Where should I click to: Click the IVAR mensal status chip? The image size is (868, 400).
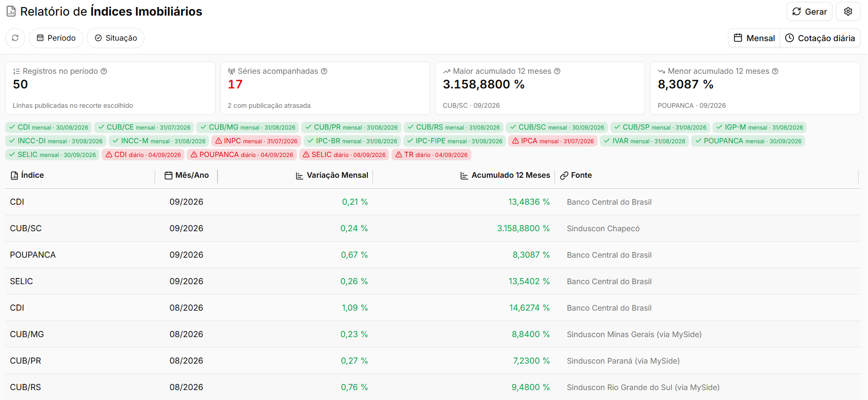(x=644, y=141)
